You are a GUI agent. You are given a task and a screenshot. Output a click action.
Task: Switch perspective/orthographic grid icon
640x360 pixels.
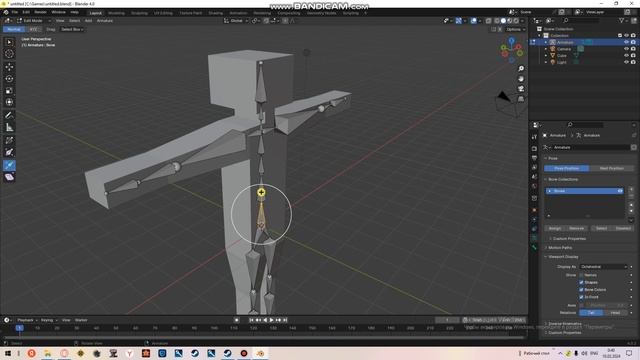click(x=521, y=99)
